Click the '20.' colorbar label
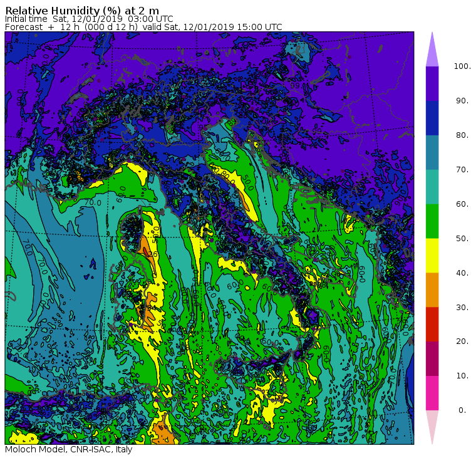The height and width of the screenshot is (458, 476). [x=462, y=341]
